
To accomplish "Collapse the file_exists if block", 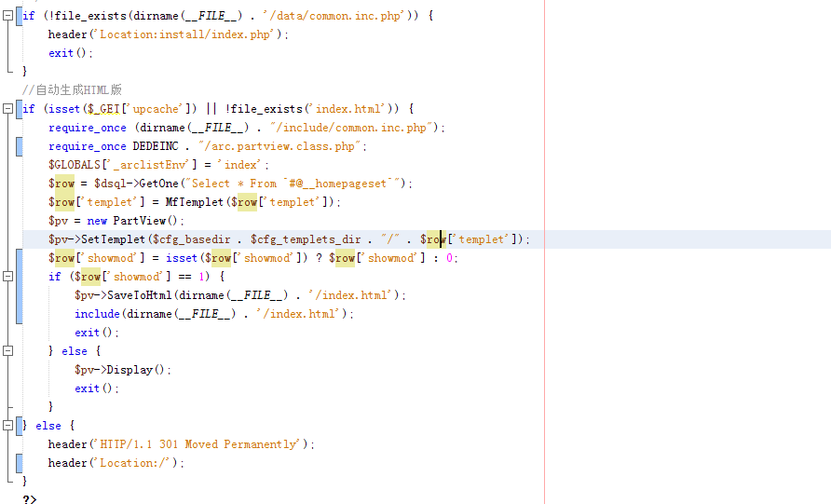I will pos(7,16).
